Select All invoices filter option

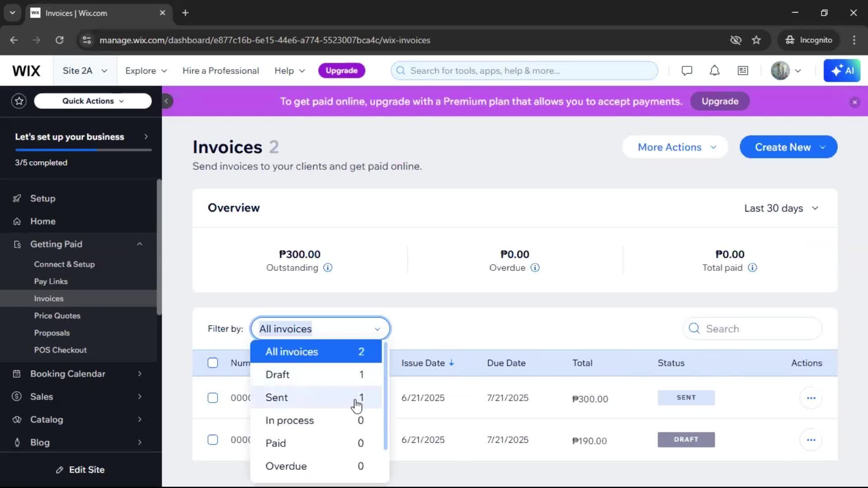point(316,352)
